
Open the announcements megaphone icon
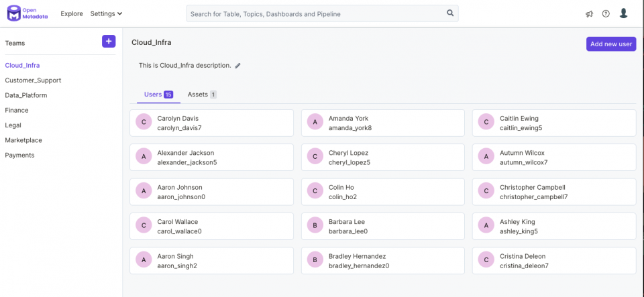click(590, 14)
